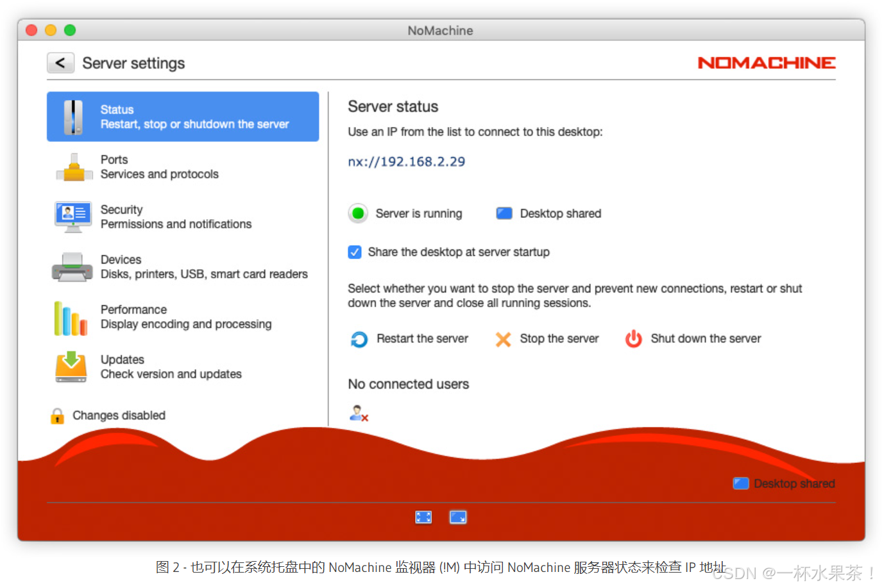
Task: Open Performance display encoding section
Action: click(x=183, y=317)
